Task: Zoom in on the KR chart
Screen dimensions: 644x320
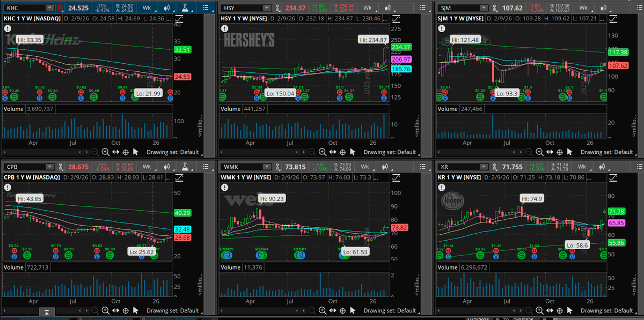Action: 539,310
